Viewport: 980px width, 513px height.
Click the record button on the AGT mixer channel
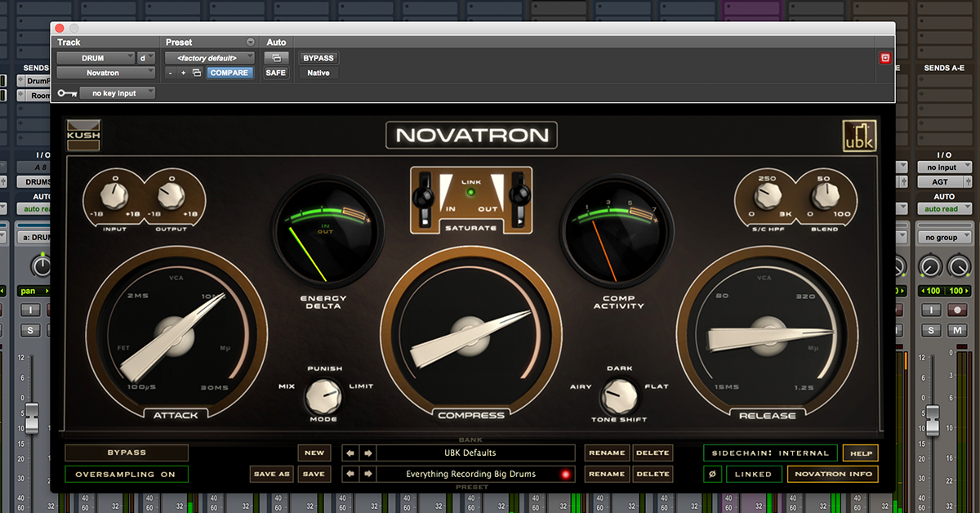click(x=956, y=310)
